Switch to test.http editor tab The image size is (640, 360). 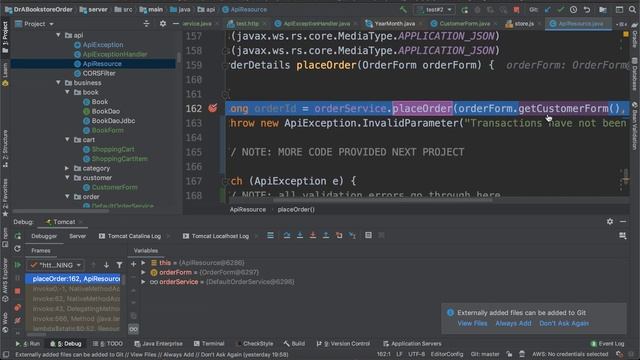point(247,24)
